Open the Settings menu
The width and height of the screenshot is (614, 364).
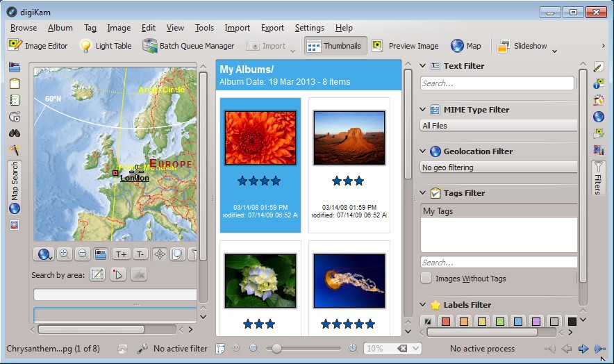(x=309, y=28)
